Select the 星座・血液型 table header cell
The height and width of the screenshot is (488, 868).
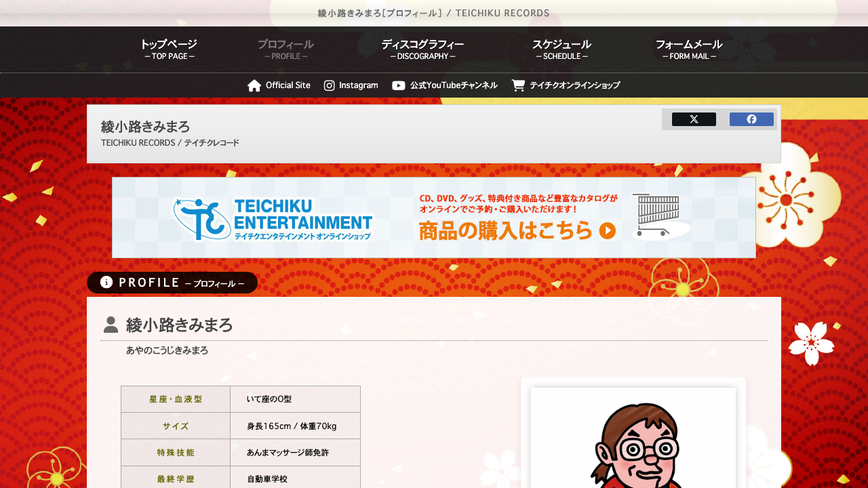176,399
